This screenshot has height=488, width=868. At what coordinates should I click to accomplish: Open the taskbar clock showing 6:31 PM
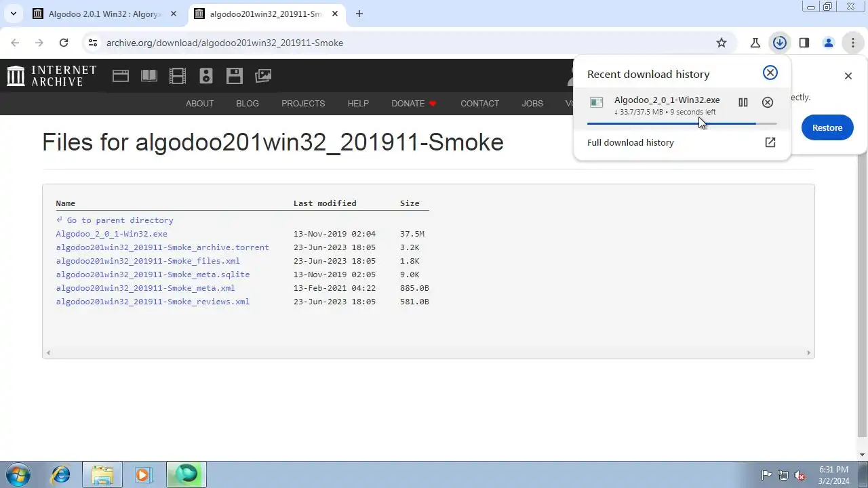833,474
